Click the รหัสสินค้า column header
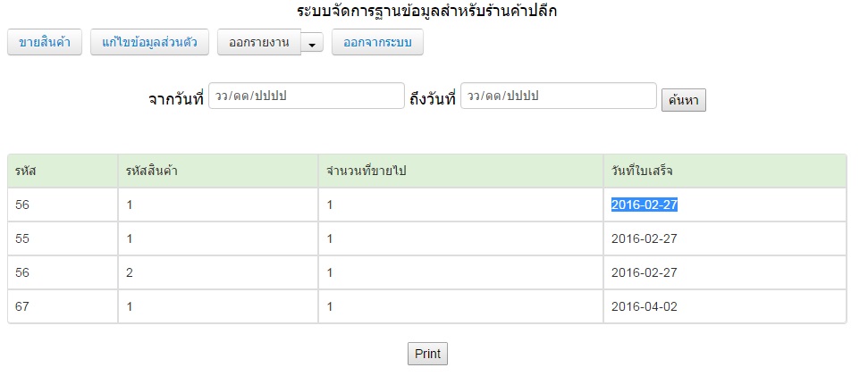The height and width of the screenshot is (376, 868). [150, 171]
